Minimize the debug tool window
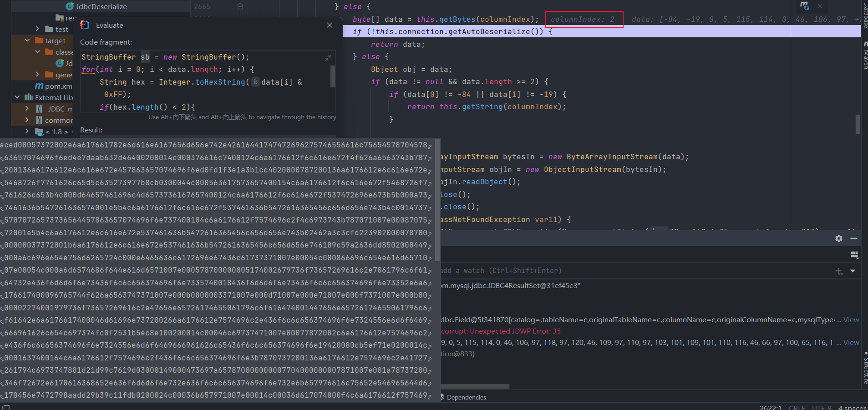 coord(854,238)
